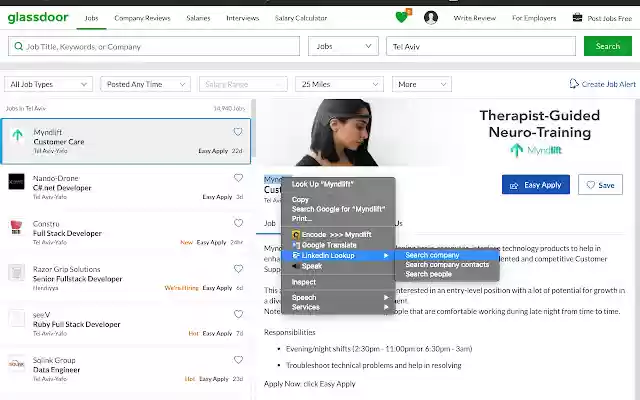This screenshot has width=640, height=400.
Task: Open the Salary Calculator tab
Action: pos(301,18)
